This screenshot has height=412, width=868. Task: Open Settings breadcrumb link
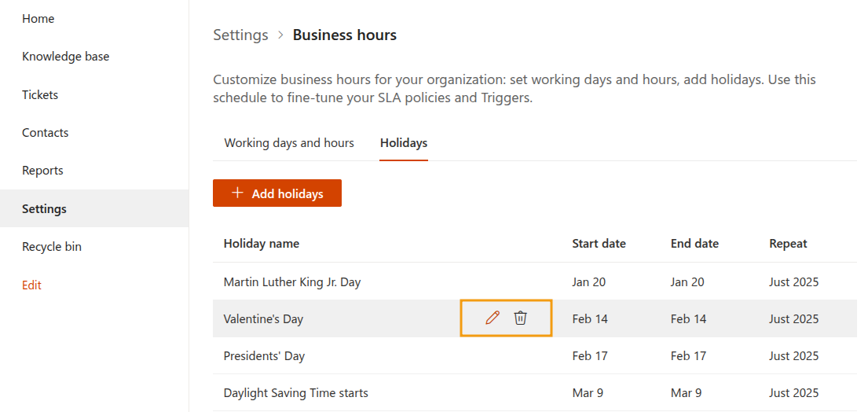point(240,35)
